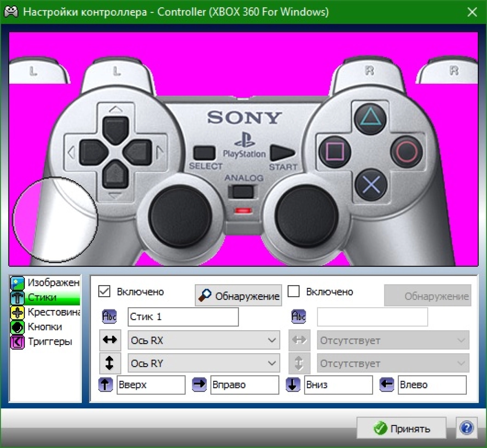The width and height of the screenshot is (487, 448).
Task: Click the Изображение picture icon
Action: pyautogui.click(x=18, y=283)
